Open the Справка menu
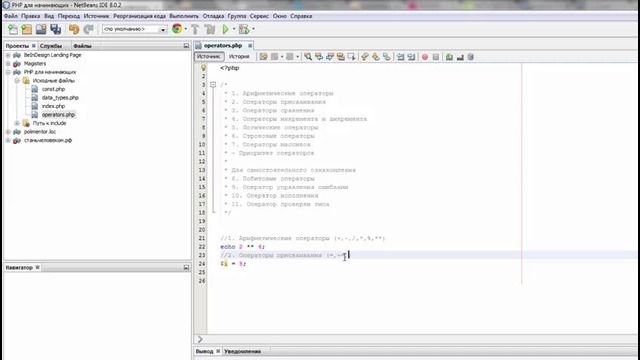 click(301, 16)
